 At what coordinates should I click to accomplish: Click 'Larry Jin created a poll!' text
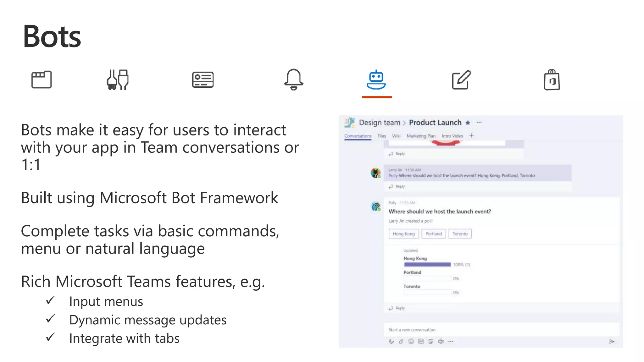[411, 221]
